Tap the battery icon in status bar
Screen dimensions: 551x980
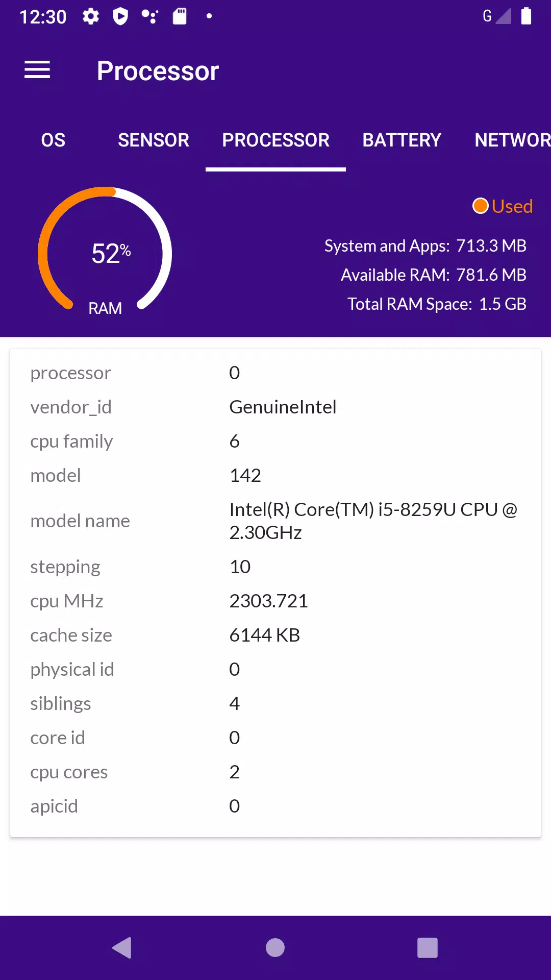(526, 16)
